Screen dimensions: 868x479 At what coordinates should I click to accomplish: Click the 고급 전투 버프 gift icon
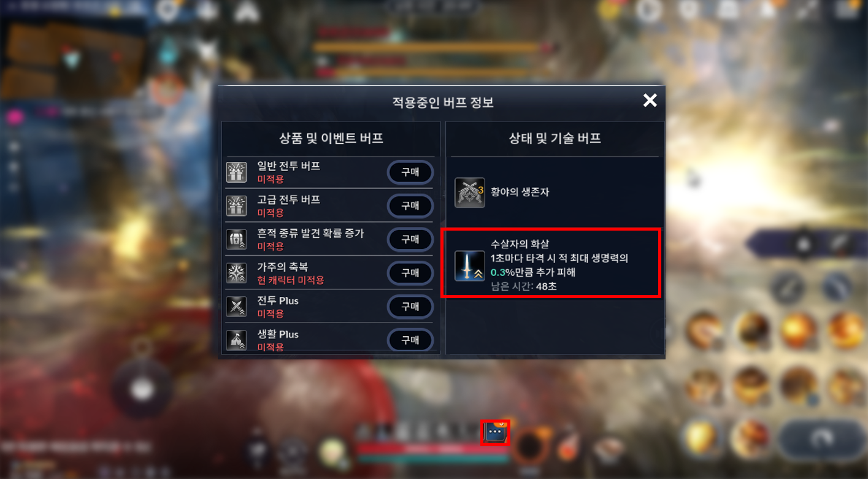[x=236, y=205]
